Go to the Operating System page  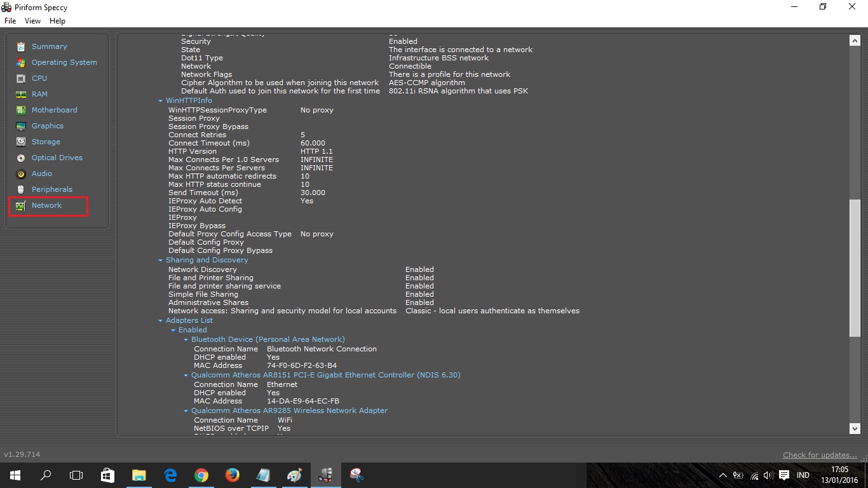(x=64, y=62)
